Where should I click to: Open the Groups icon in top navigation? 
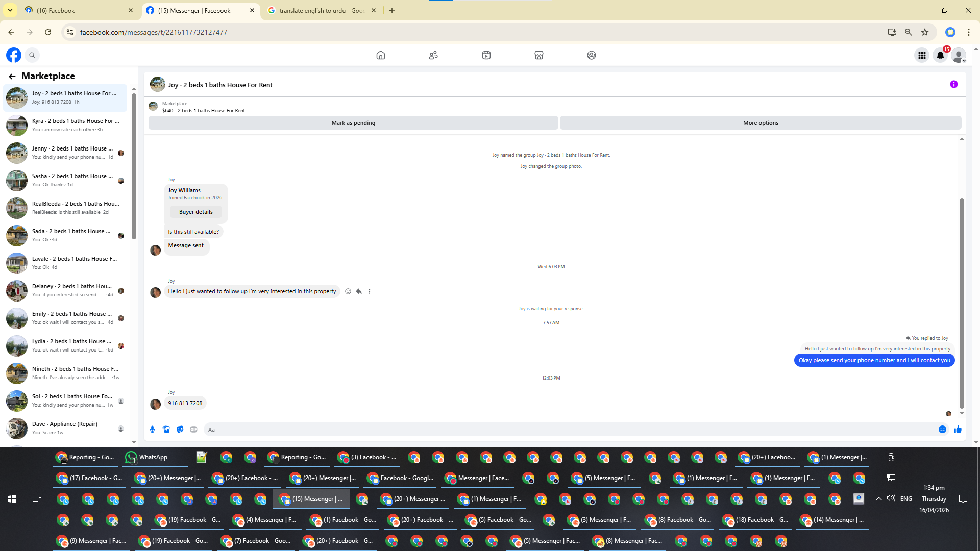(592, 55)
